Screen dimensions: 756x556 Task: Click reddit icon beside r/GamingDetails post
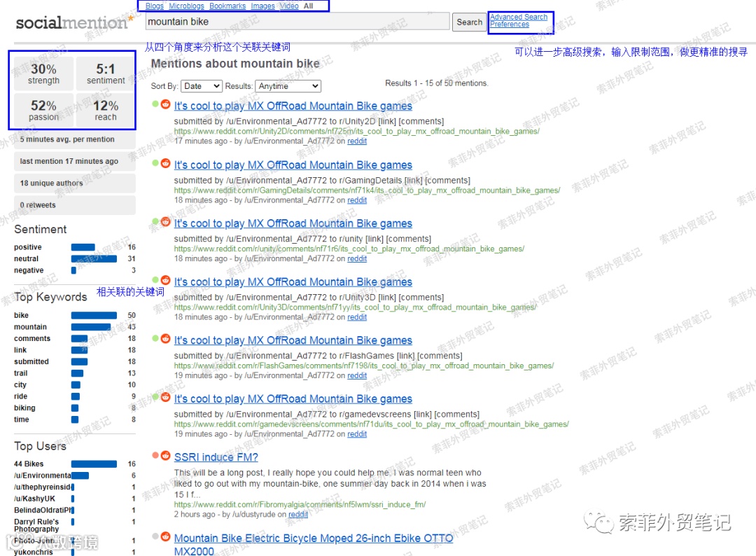[x=165, y=163]
